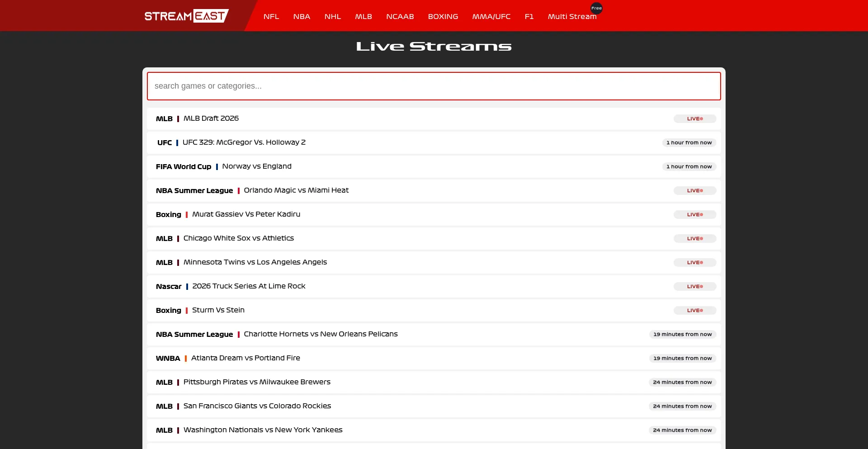The width and height of the screenshot is (868, 449).
Task: Click LIVE badge for White Sox vs Athletics
Action: [x=695, y=238]
